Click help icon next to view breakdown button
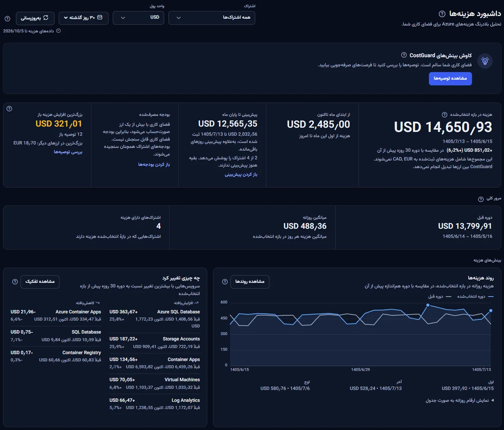Screen dimensions: 504x430 [15, 282]
